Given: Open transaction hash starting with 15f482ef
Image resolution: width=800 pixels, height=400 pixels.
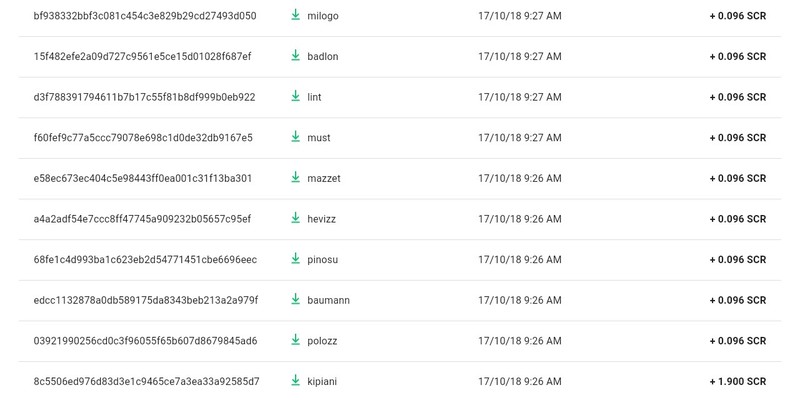Looking at the screenshot, I should click(142, 56).
